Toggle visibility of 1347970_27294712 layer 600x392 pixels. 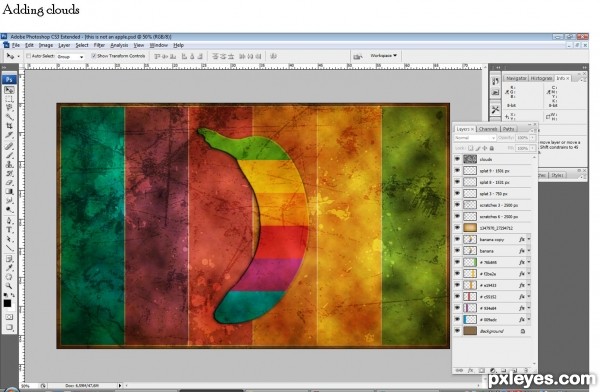(x=457, y=228)
